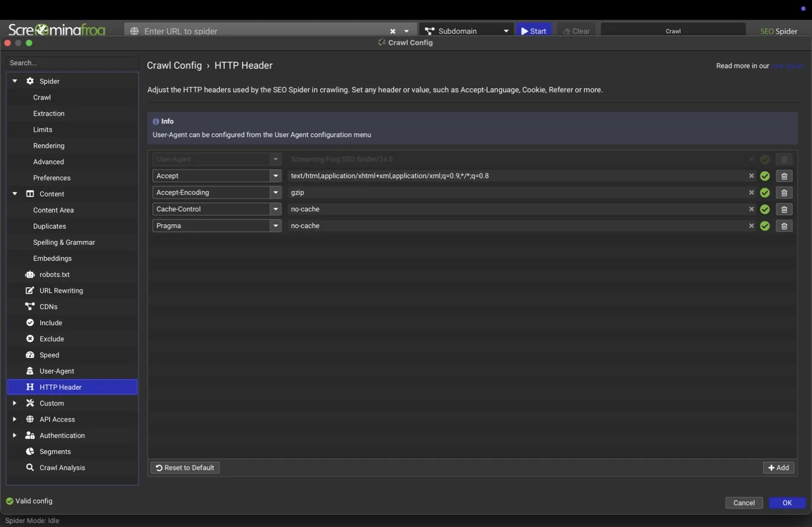The height and width of the screenshot is (527, 812).
Task: Select Extraction settings
Action: pyautogui.click(x=49, y=113)
